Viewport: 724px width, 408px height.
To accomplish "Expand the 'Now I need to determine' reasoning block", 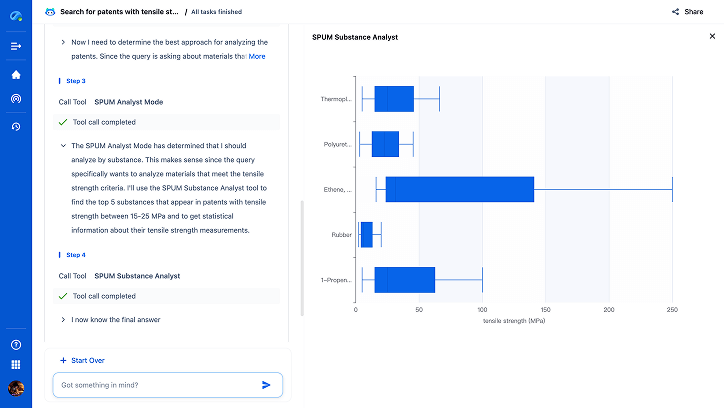I will (64, 43).
